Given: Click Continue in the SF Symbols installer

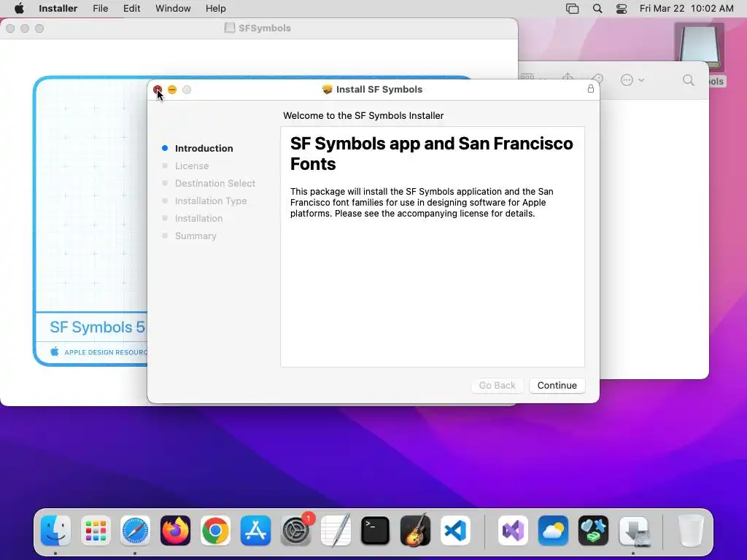Looking at the screenshot, I should [557, 385].
